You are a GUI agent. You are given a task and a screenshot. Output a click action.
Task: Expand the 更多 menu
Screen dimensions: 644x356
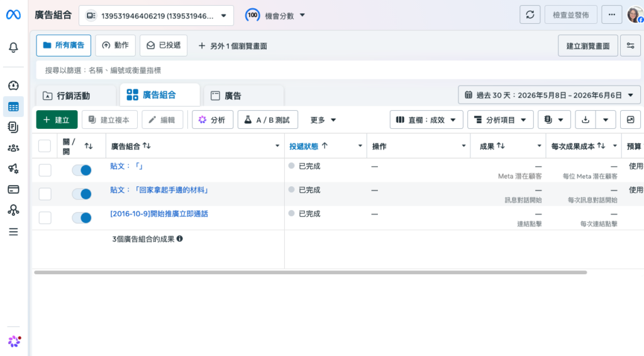tap(323, 120)
